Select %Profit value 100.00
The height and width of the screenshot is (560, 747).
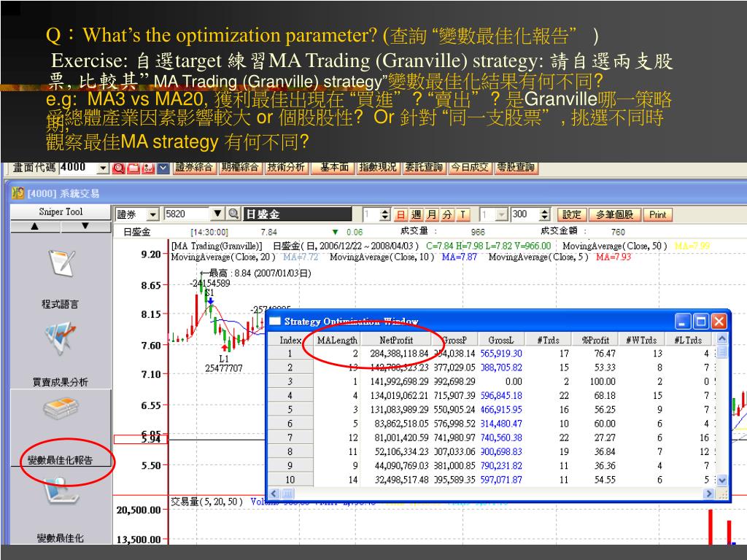[x=602, y=381]
